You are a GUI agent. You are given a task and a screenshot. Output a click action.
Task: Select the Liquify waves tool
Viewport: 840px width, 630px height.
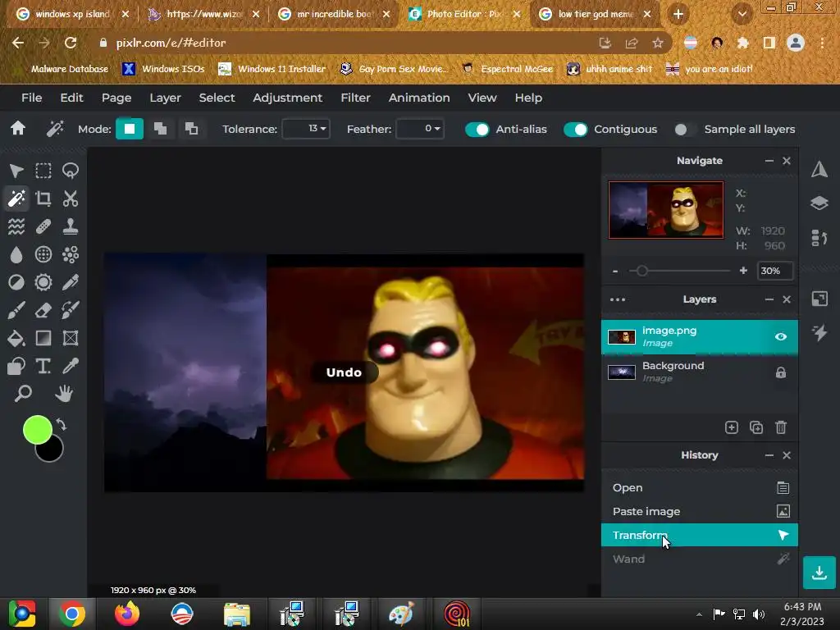16,226
